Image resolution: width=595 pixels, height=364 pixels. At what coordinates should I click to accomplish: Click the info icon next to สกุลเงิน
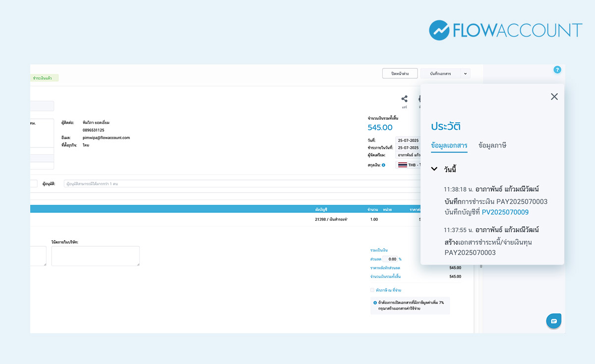383,165
